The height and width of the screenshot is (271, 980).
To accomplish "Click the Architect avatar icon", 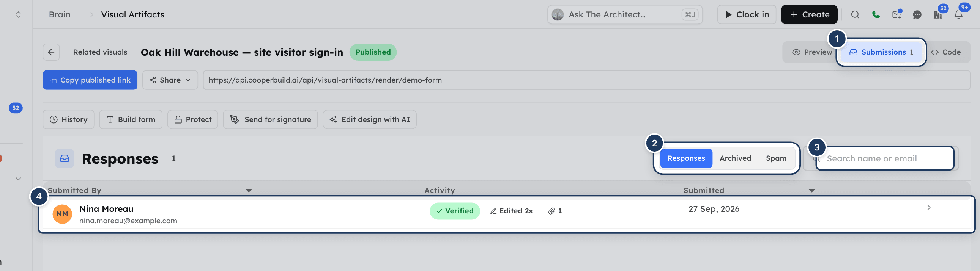I will click(x=558, y=14).
